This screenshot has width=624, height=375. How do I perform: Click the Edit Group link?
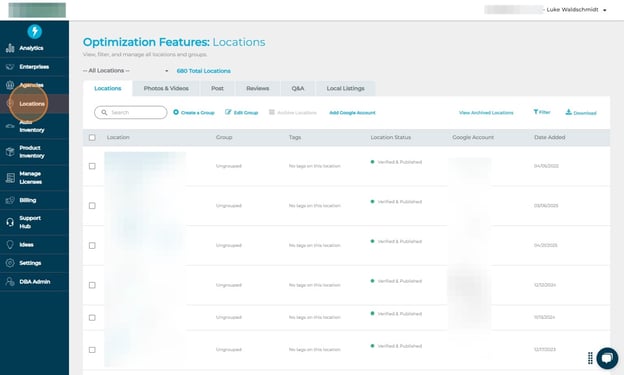coord(246,113)
